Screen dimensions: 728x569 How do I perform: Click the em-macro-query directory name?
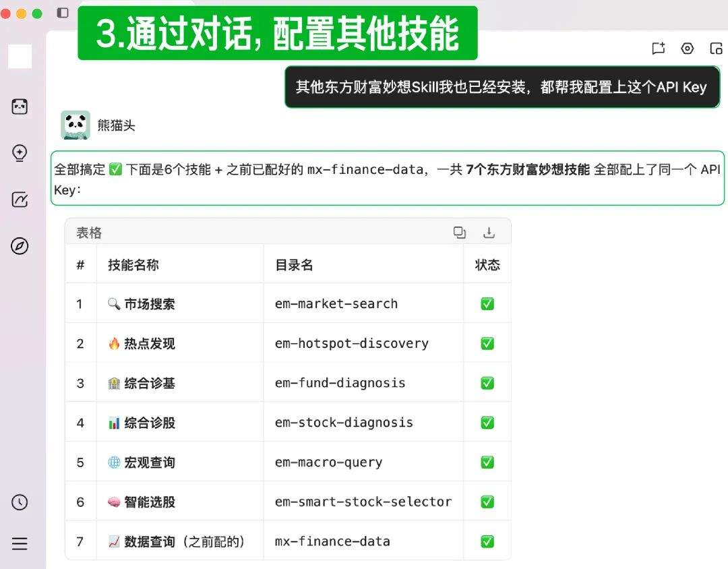coord(328,462)
